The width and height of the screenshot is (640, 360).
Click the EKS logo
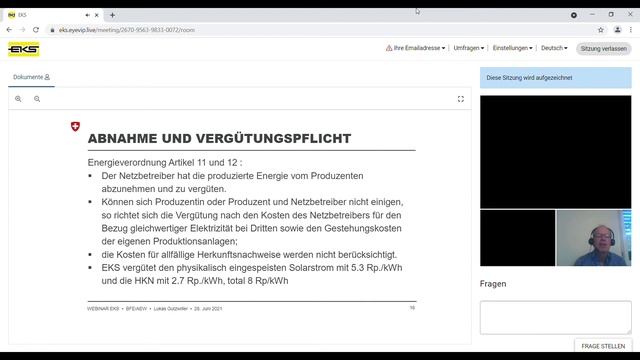click(x=24, y=49)
